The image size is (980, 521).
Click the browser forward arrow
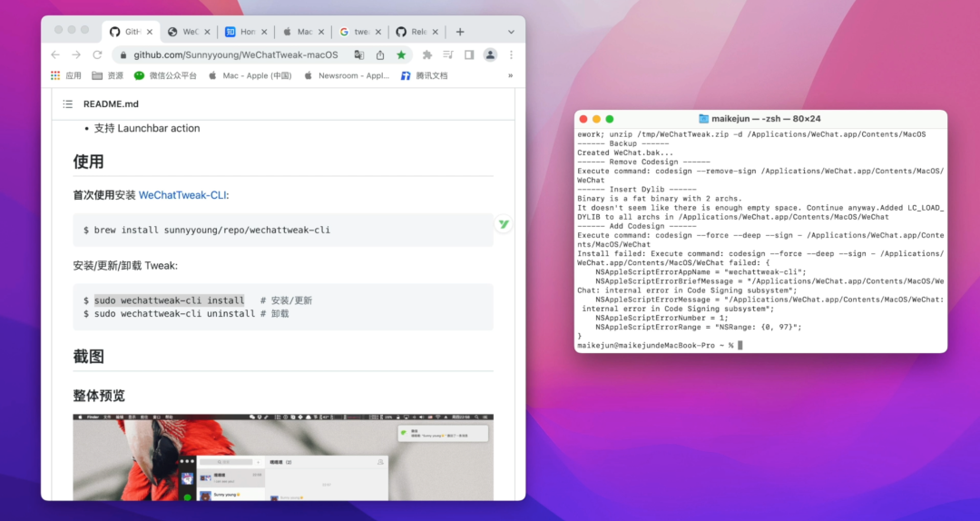(76, 55)
